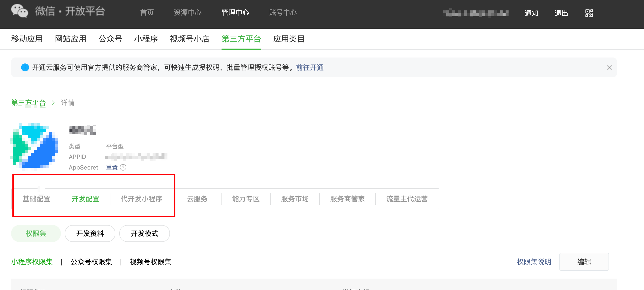Click the blue info icon in banner
This screenshot has height=290, width=644.
click(25, 68)
